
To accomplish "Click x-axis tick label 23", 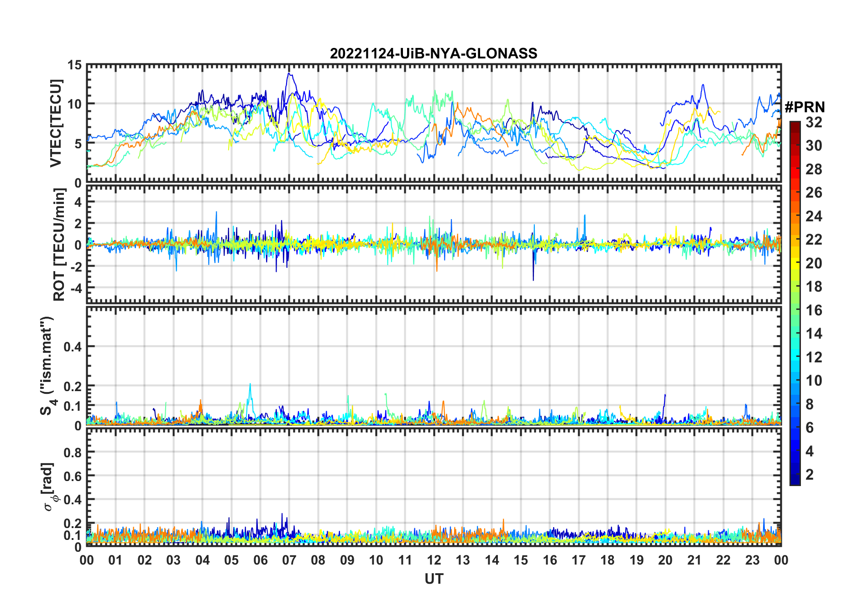I will tap(752, 560).
